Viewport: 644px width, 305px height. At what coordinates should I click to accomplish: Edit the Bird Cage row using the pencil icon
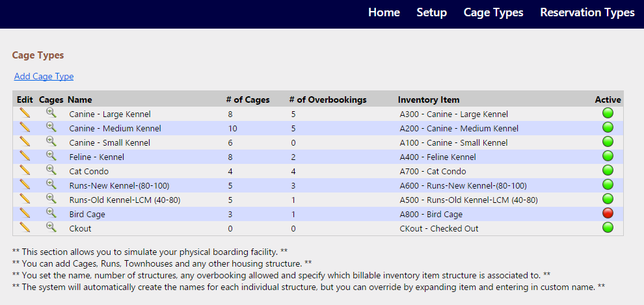25,213
